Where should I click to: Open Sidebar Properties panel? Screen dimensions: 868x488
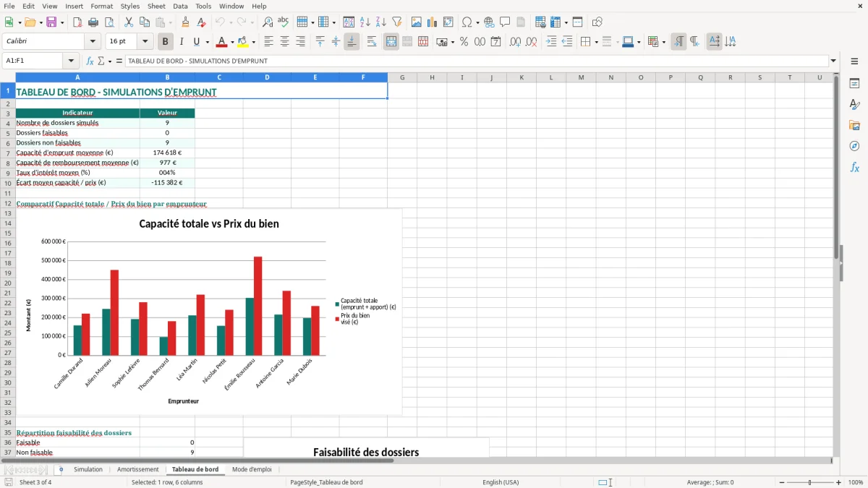click(x=854, y=84)
